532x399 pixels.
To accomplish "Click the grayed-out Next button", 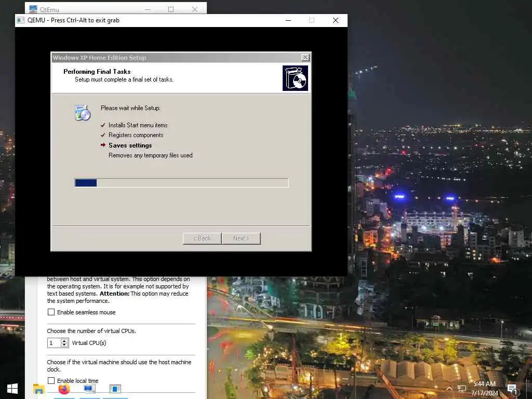I will pos(241,238).
